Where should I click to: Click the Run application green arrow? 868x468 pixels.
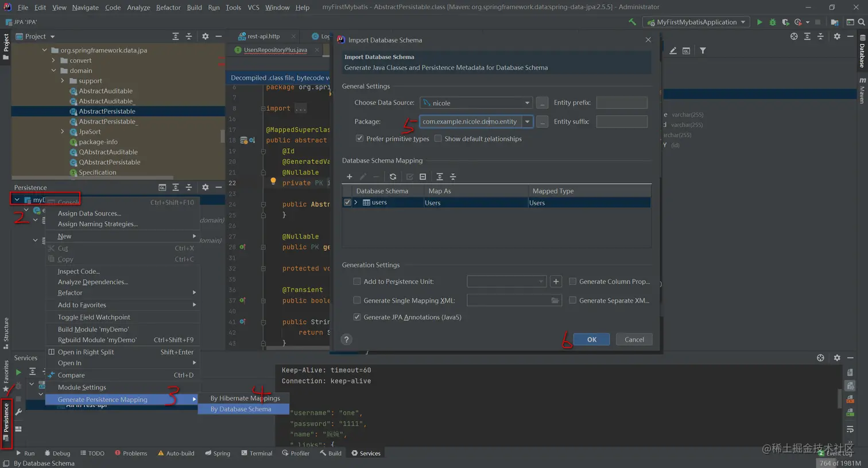click(x=759, y=22)
